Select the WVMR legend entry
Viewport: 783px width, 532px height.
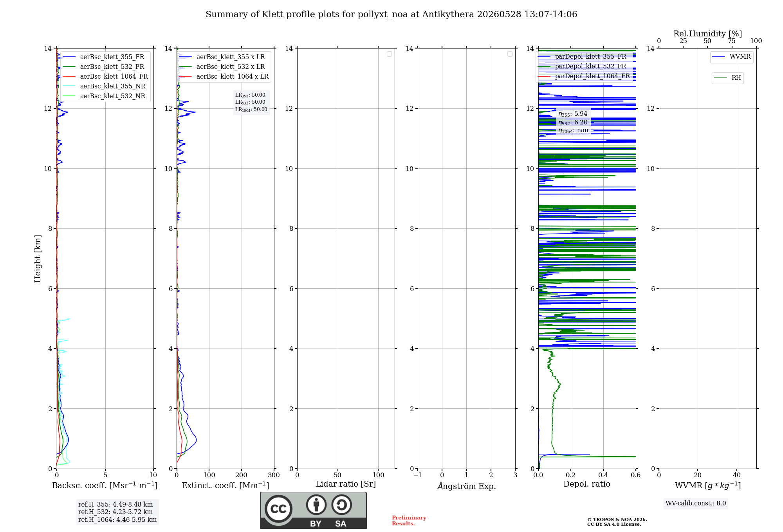pyautogui.click(x=732, y=57)
